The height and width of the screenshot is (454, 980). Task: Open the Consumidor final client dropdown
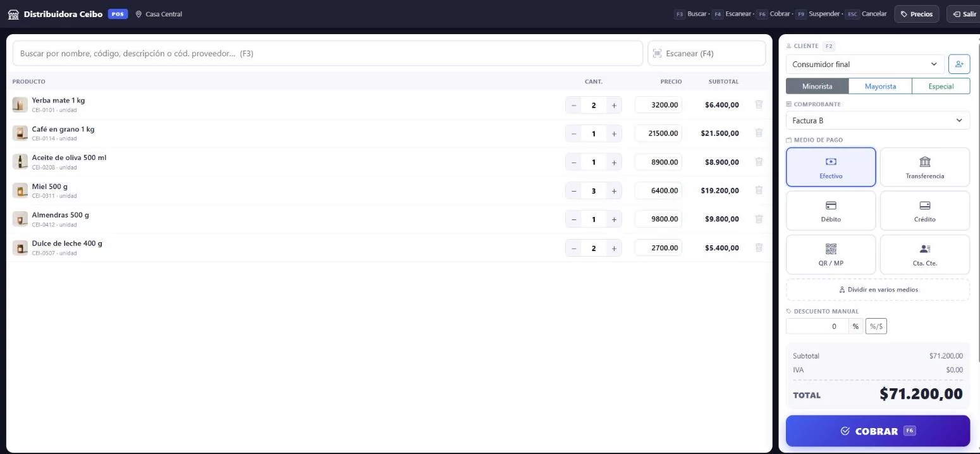(865, 64)
